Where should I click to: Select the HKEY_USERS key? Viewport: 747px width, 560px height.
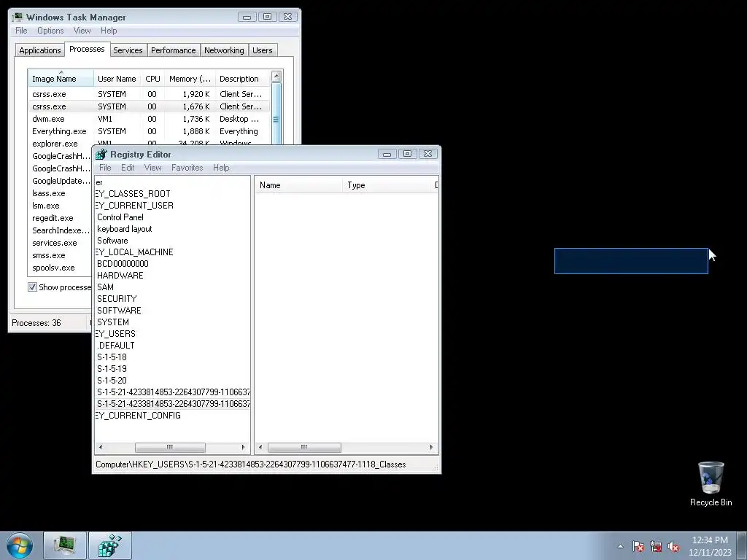pyautogui.click(x=115, y=334)
